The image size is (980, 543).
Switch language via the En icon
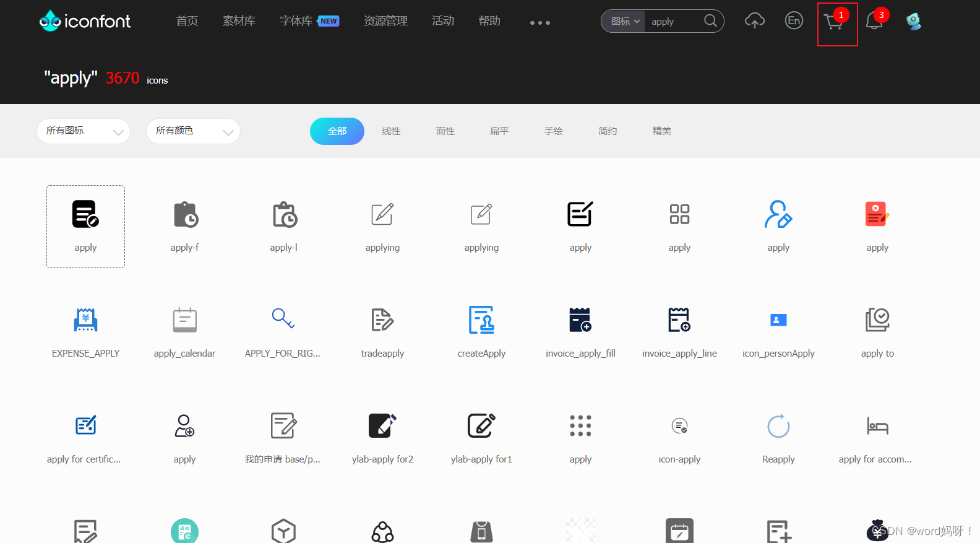pos(794,21)
